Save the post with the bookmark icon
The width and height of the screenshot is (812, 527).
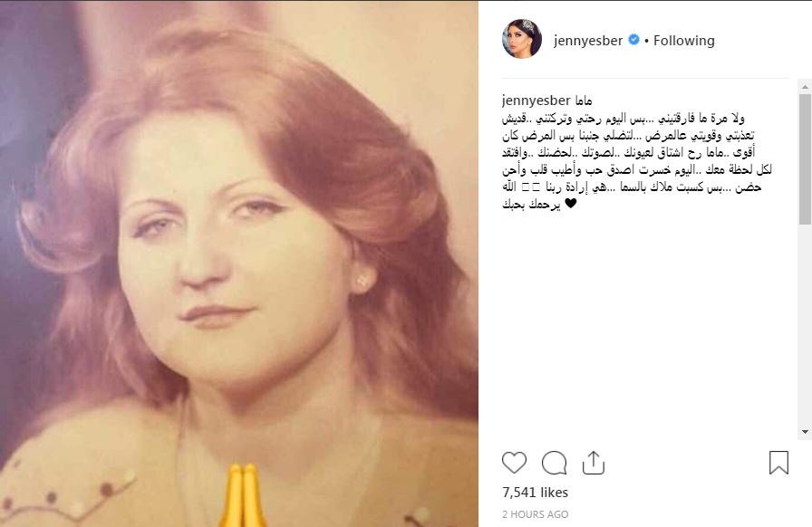pos(778,463)
